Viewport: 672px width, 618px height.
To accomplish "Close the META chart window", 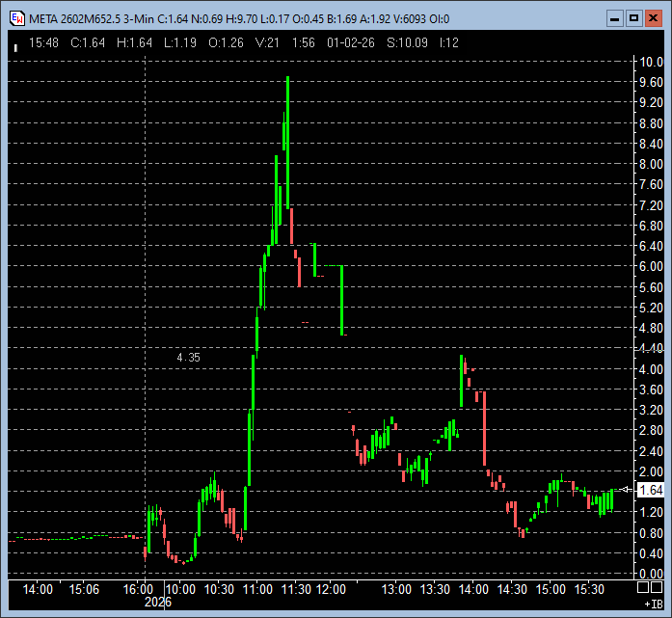I will click(x=653, y=17).
